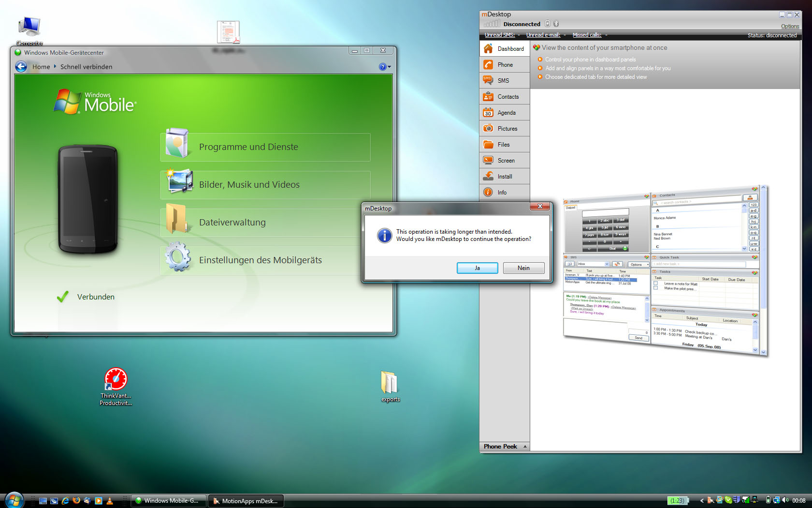Screen dimensions: 812x508
Task: Click the Unread SMS link
Action: pos(500,35)
